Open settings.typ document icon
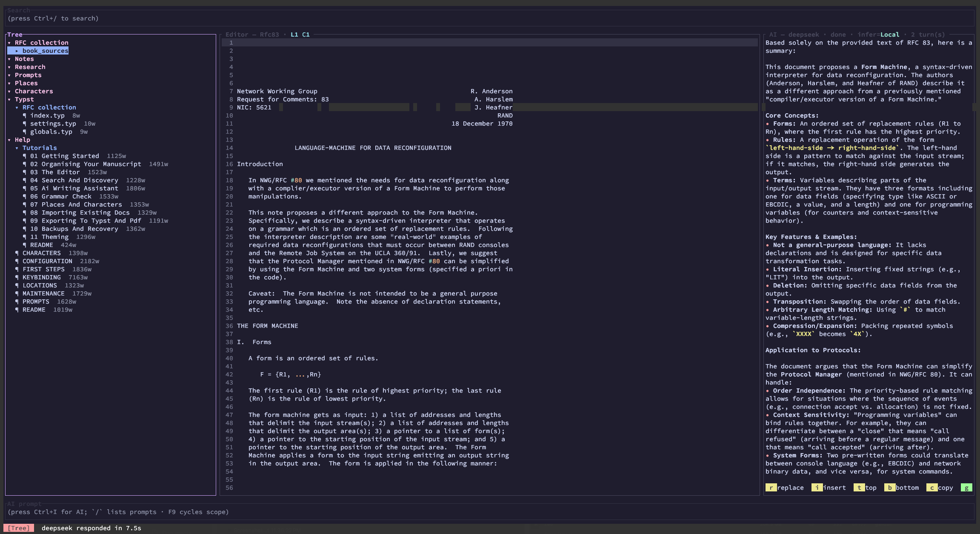Viewport: 980px width, 534px height. pyautogui.click(x=24, y=123)
